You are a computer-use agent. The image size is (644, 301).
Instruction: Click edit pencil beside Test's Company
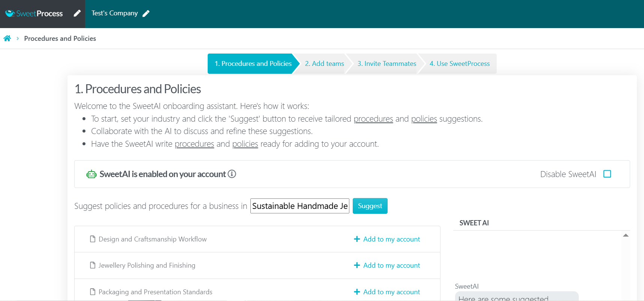pyautogui.click(x=146, y=13)
